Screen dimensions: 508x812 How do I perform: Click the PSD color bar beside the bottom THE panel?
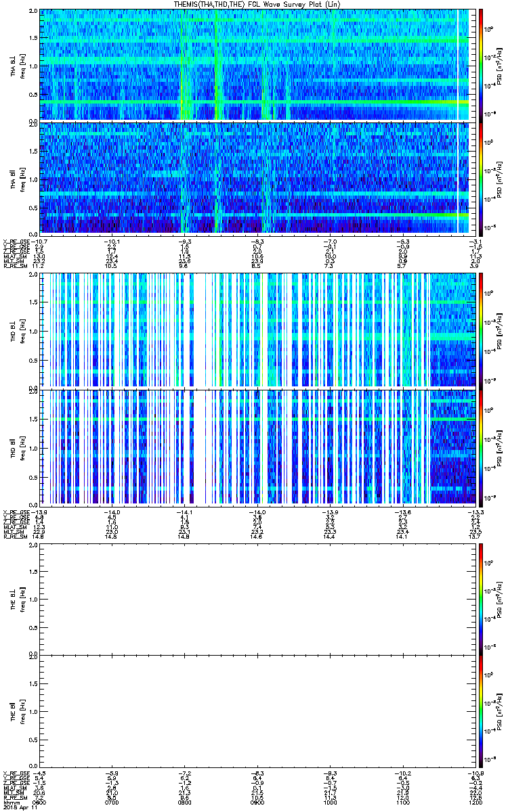coord(480,710)
